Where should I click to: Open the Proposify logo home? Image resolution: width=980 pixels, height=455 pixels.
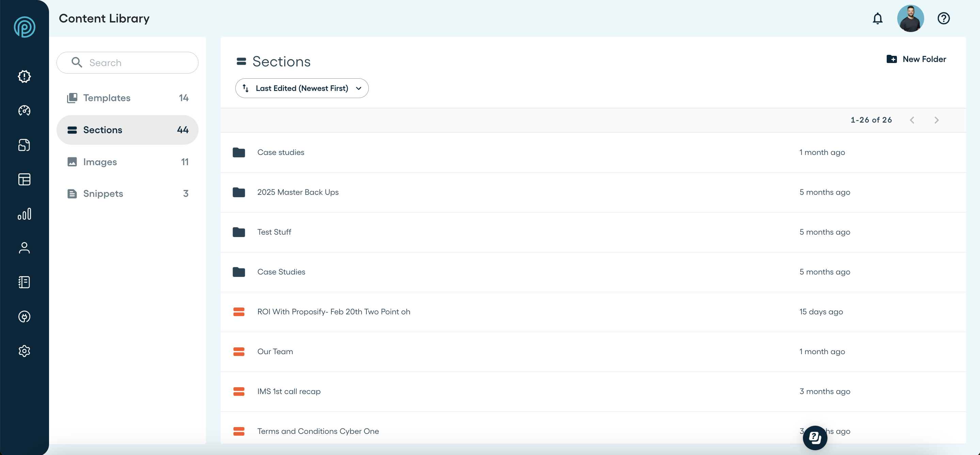pyautogui.click(x=25, y=27)
